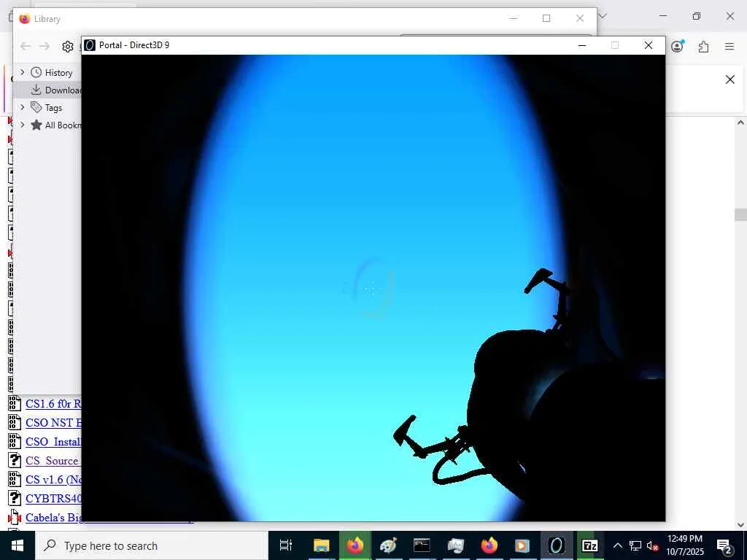Expand the All Bookmarks tree node

click(x=22, y=125)
